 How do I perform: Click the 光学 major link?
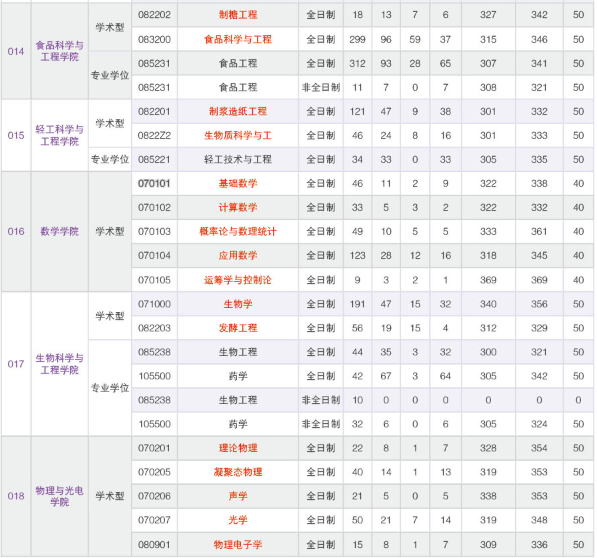pyautogui.click(x=238, y=520)
